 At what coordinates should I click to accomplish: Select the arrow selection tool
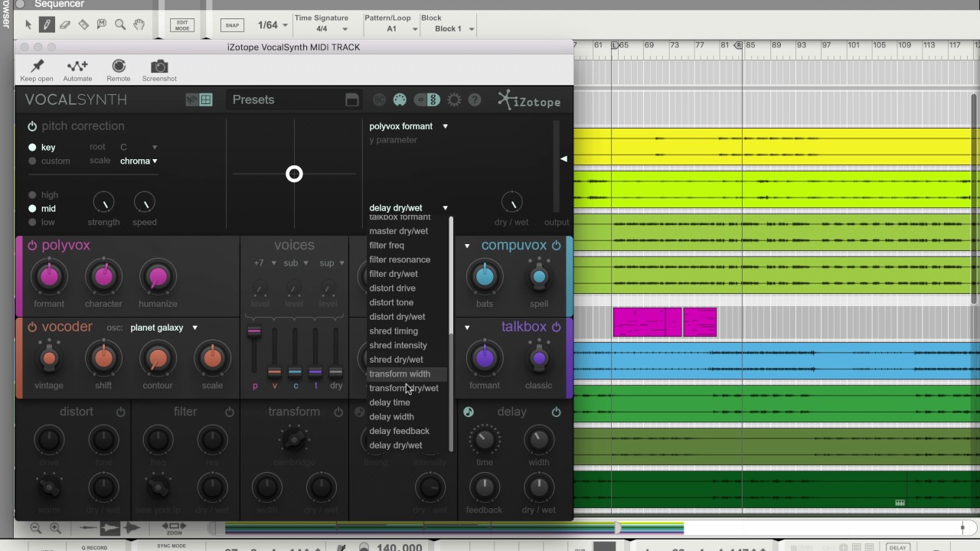pyautogui.click(x=28, y=24)
